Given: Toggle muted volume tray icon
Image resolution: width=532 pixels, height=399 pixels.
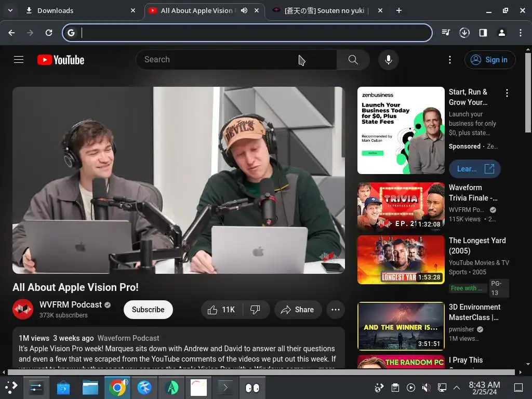Looking at the screenshot, I should tap(427, 388).
